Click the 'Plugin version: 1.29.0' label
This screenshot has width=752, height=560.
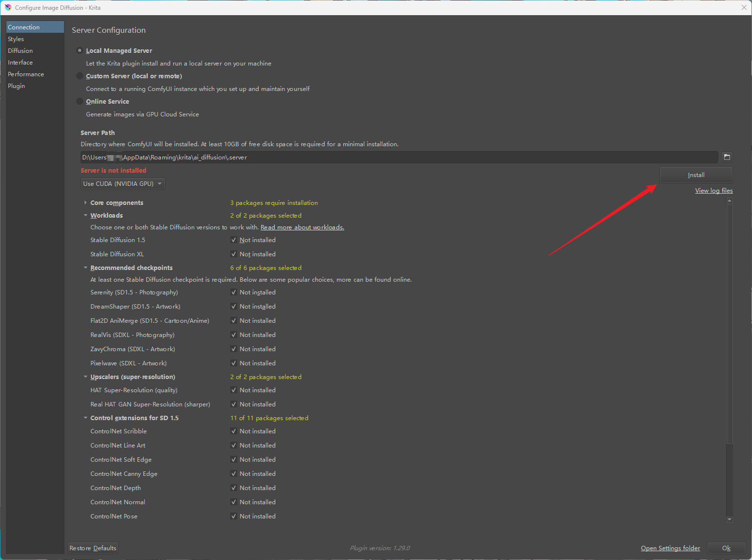[380, 548]
